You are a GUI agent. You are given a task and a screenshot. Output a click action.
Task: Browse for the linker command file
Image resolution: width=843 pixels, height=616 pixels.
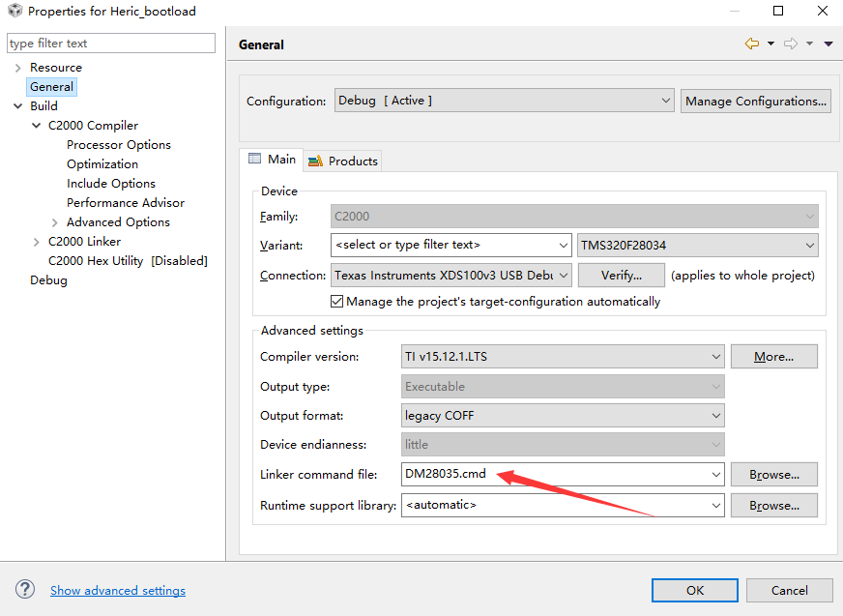point(773,475)
